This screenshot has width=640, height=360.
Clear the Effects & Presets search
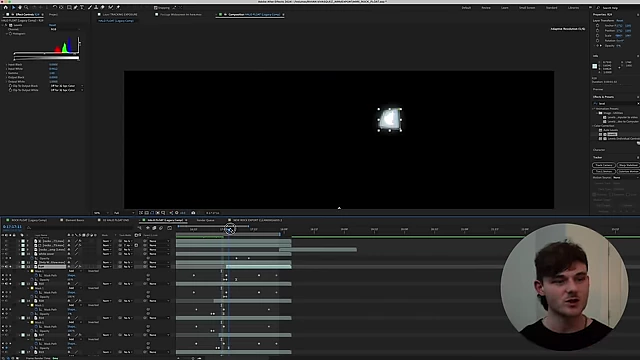click(638, 104)
